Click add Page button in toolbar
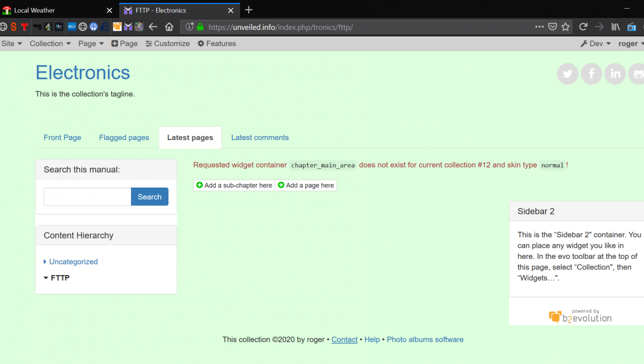This screenshot has height=364, width=644. pos(124,43)
